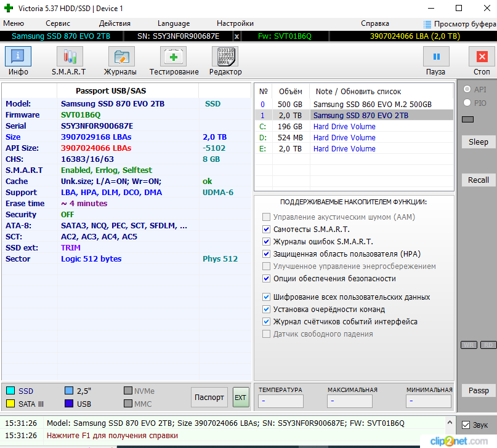Toggle Самотесты S.M.A.R.T. checkbox
Screen dimensions: 497x448
pos(266,229)
